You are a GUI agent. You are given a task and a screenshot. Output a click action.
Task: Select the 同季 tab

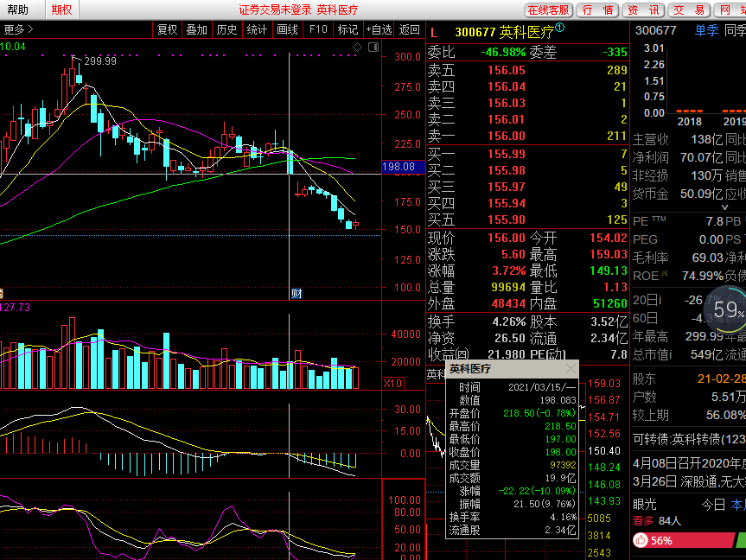point(735,30)
